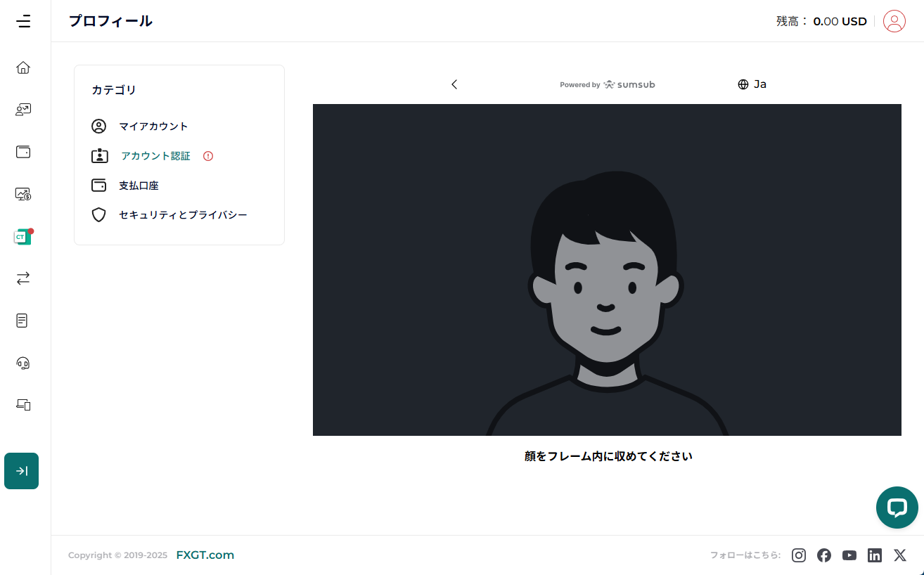The height and width of the screenshot is (575, 924).
Task: Expand sidebar with the arrow button
Action: click(22, 471)
